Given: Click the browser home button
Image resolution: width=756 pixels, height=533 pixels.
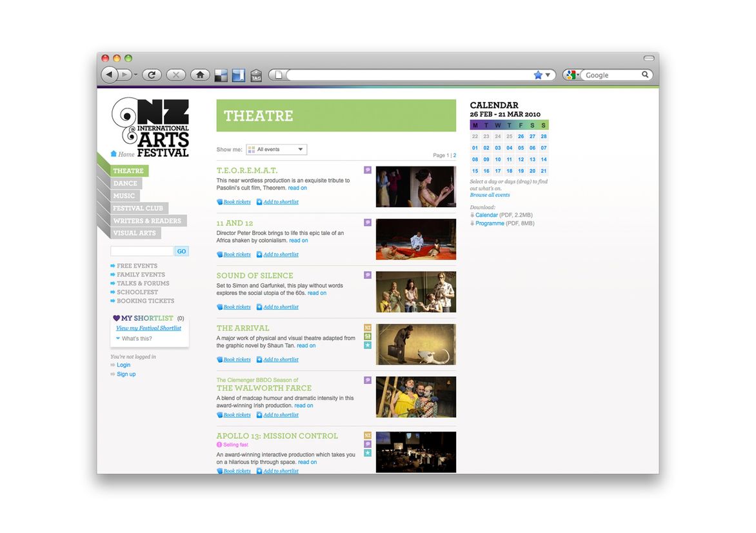Looking at the screenshot, I should pos(200,75).
